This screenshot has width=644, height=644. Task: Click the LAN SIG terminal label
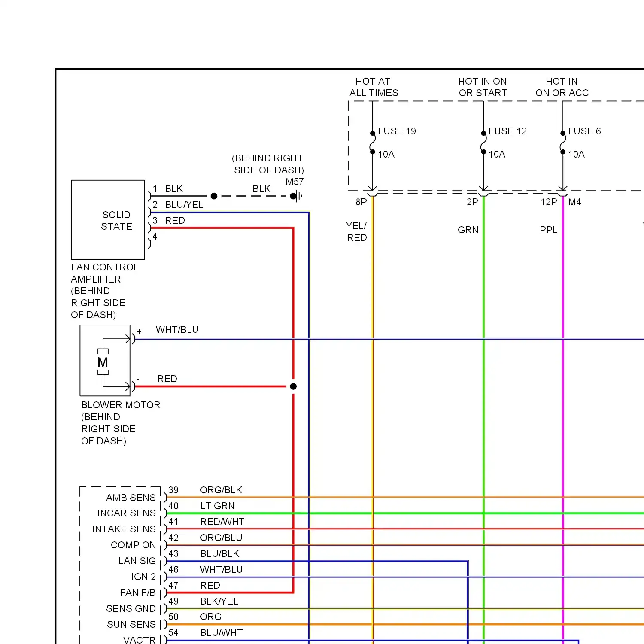[137, 561]
